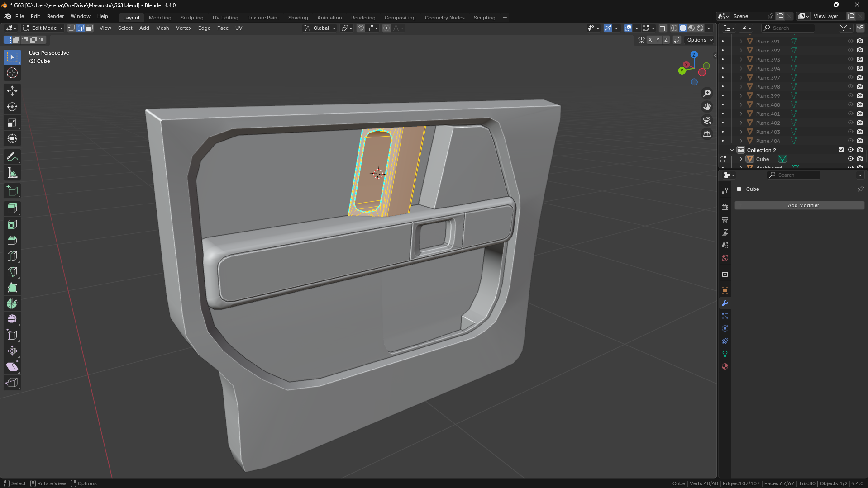Open the viewport Options popover
The image size is (868, 488).
click(700, 40)
